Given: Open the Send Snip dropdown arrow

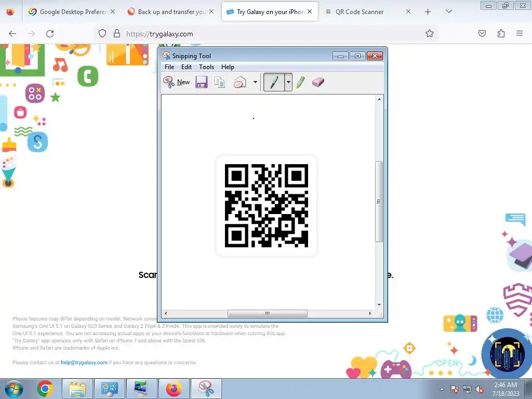Looking at the screenshot, I should point(255,82).
